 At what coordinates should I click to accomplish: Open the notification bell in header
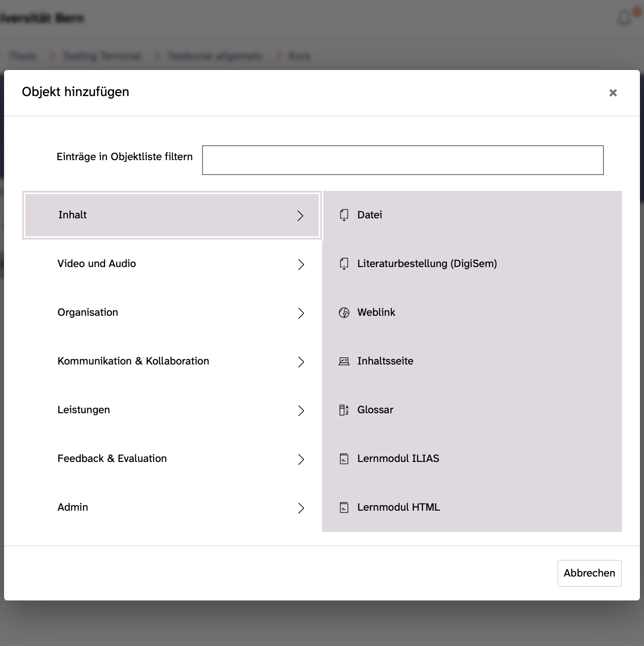click(x=624, y=18)
